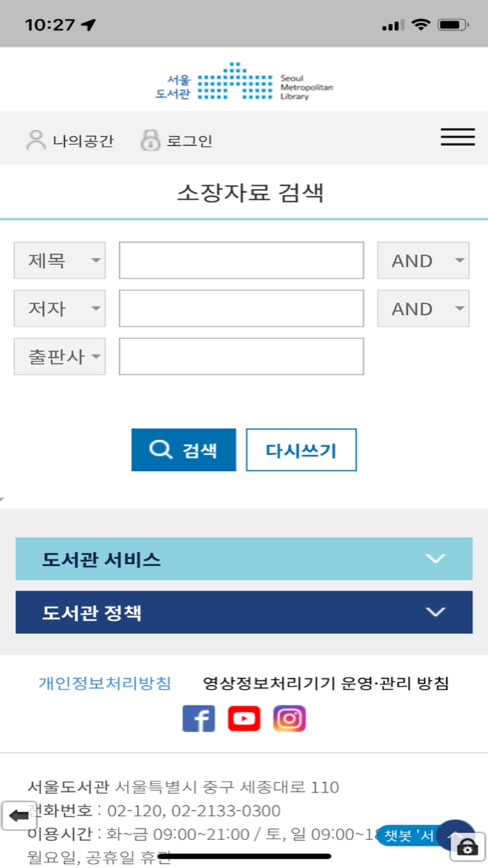Open the 제목 search field dropdown

click(59, 260)
